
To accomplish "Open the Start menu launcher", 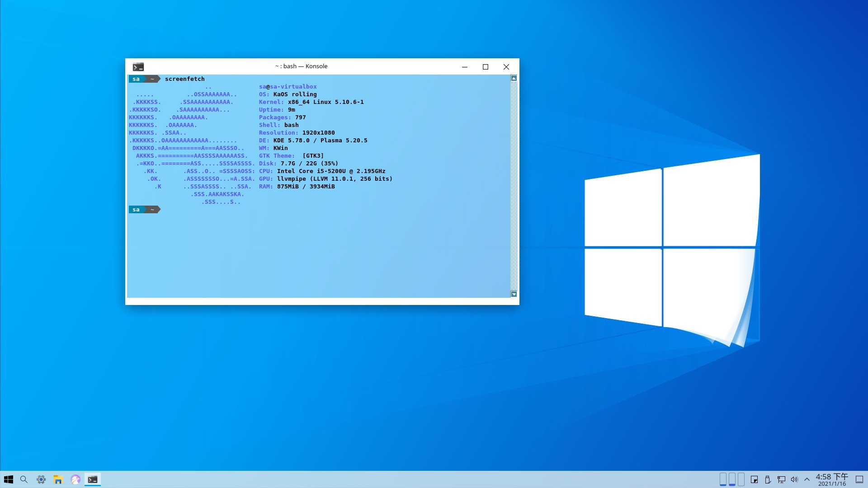I will tap(8, 479).
